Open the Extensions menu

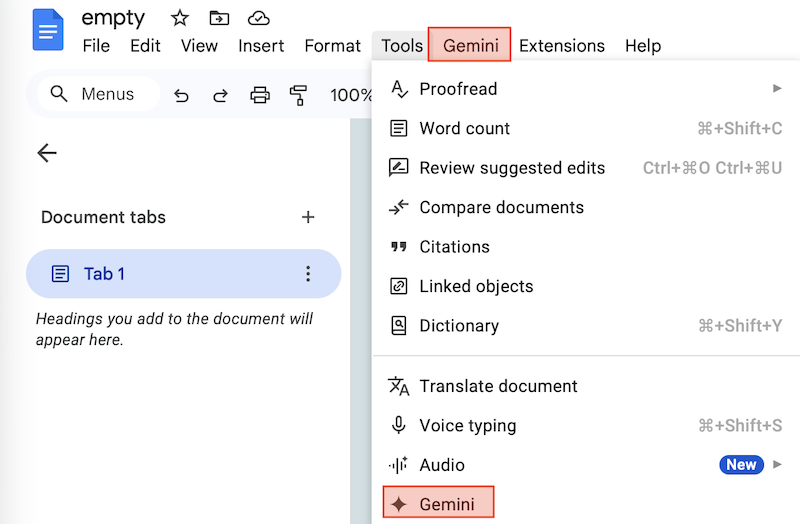pyautogui.click(x=562, y=46)
